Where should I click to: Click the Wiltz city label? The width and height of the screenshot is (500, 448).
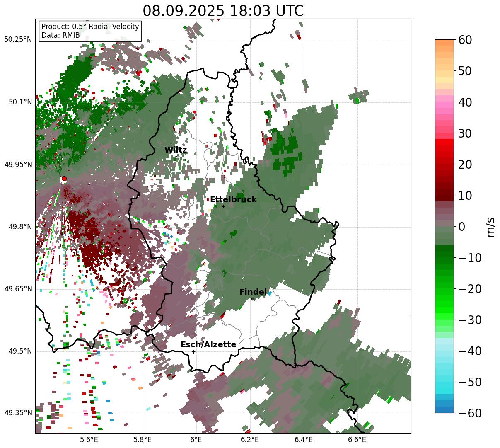tap(176, 150)
